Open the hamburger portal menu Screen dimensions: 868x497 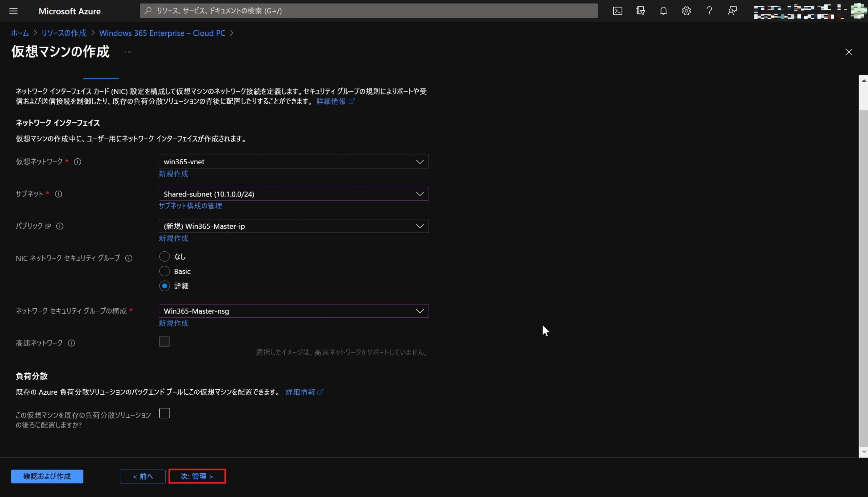13,11
